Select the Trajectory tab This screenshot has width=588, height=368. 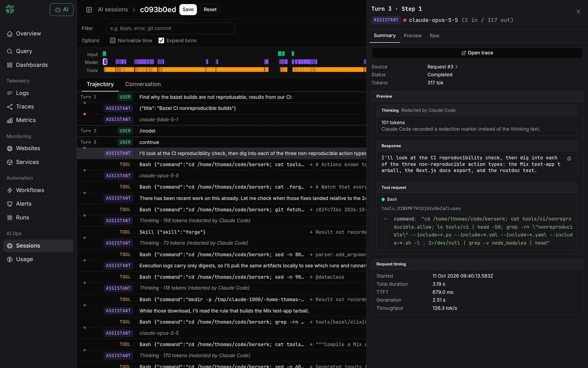point(100,84)
